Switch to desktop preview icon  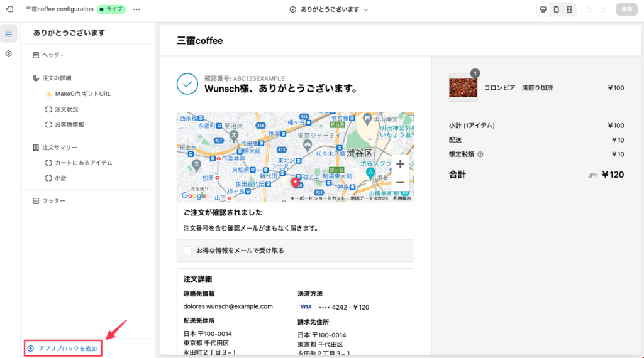point(543,9)
